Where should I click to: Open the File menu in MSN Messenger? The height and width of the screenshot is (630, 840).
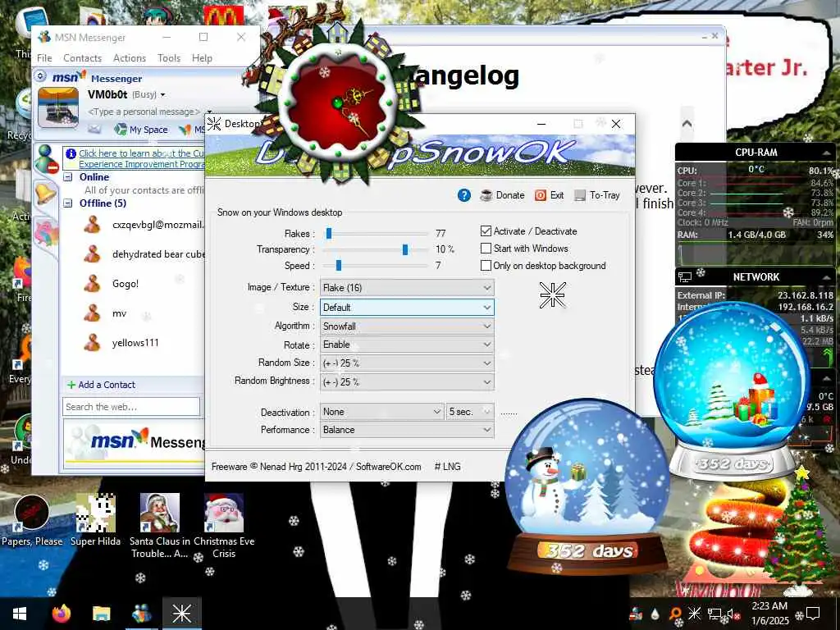[x=44, y=58]
